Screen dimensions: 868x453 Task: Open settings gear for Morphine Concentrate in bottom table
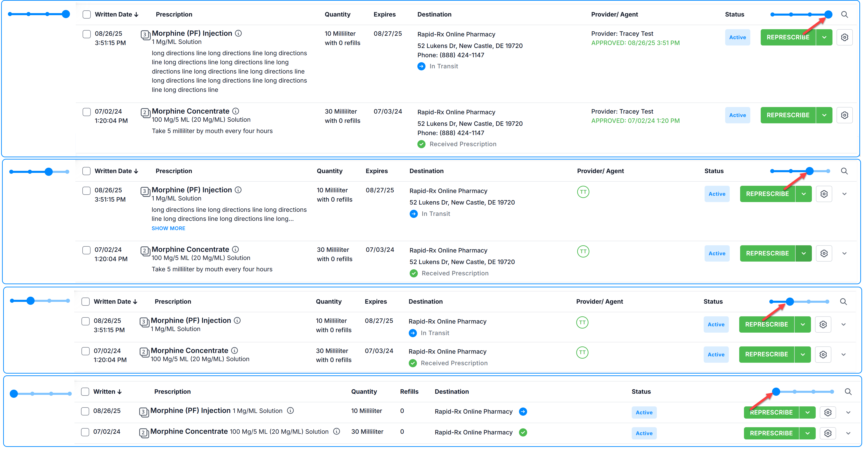[827, 433]
